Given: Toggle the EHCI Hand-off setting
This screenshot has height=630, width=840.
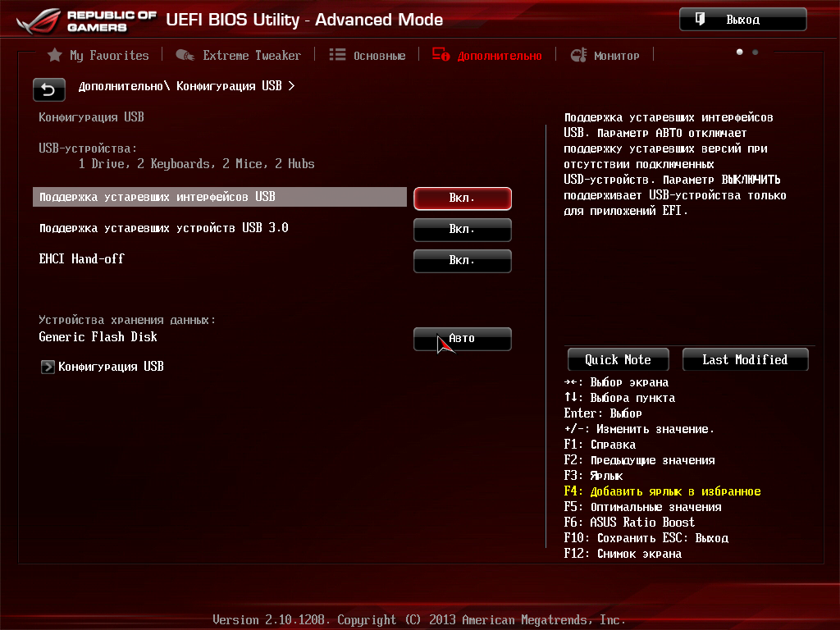Looking at the screenshot, I should [x=462, y=261].
